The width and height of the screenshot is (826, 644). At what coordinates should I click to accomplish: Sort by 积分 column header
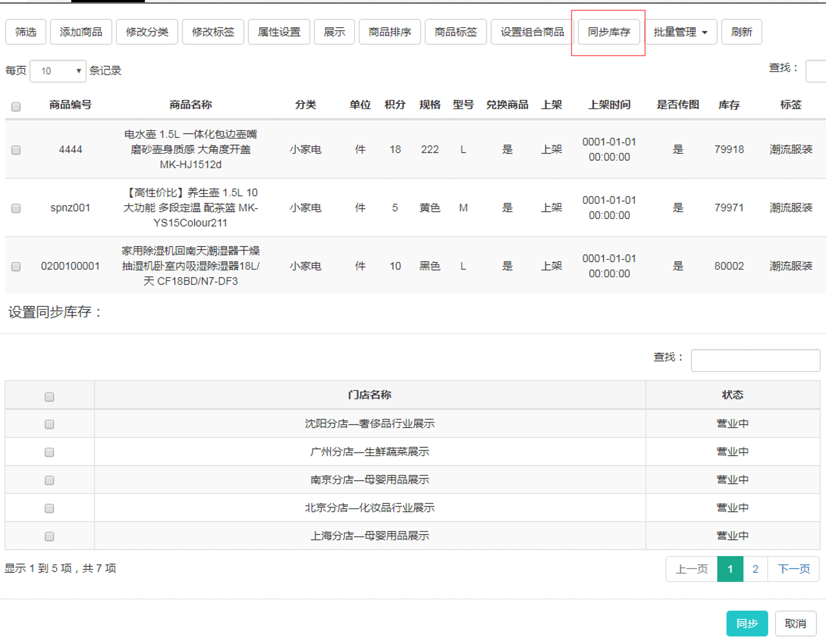(395, 105)
